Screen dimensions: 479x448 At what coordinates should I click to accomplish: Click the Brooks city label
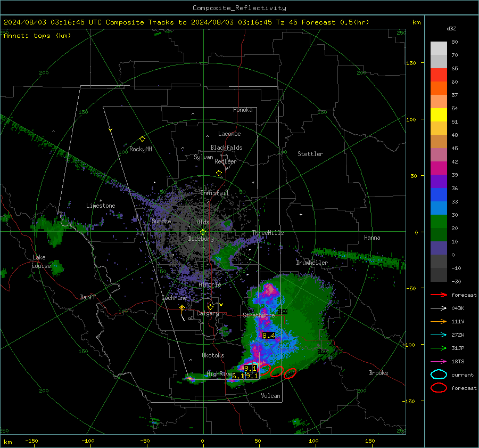tap(378, 373)
